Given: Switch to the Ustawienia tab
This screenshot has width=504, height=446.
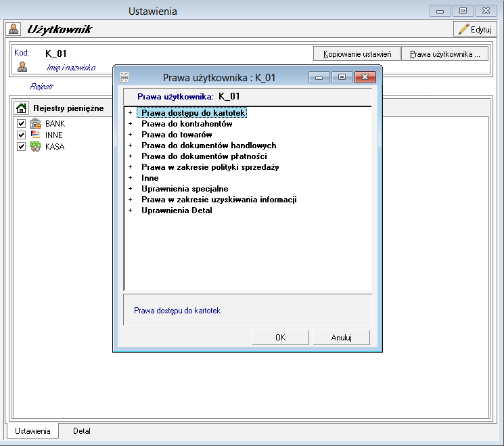Looking at the screenshot, I should [x=32, y=431].
